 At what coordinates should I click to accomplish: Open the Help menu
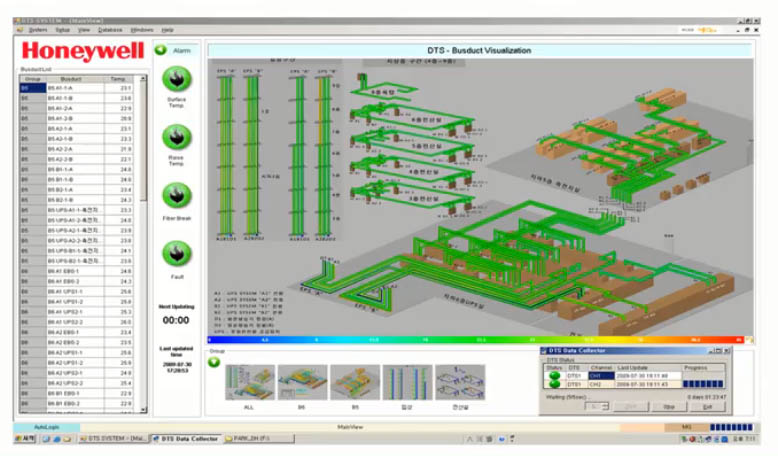point(167,30)
